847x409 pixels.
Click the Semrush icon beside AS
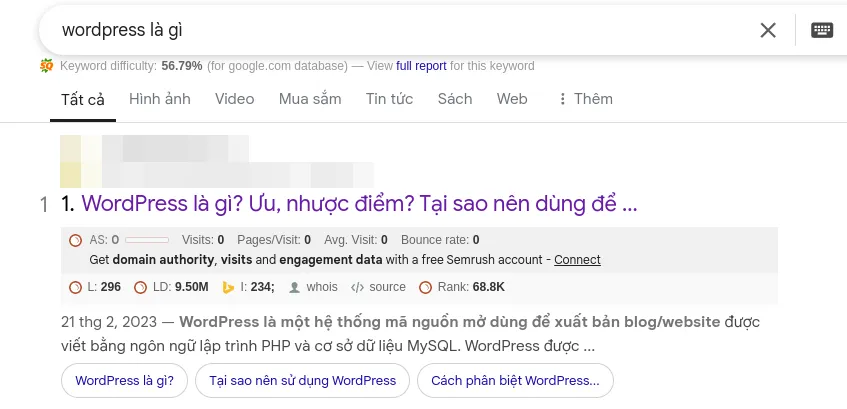point(76,240)
